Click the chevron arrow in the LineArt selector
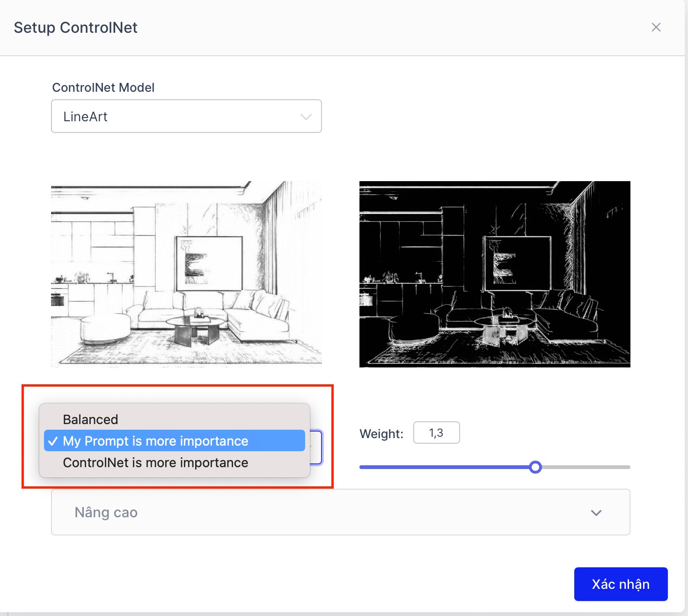 tap(306, 117)
